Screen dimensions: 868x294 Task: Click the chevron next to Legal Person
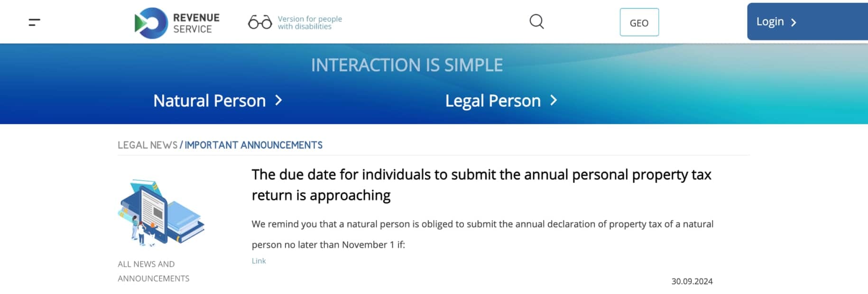click(x=554, y=100)
